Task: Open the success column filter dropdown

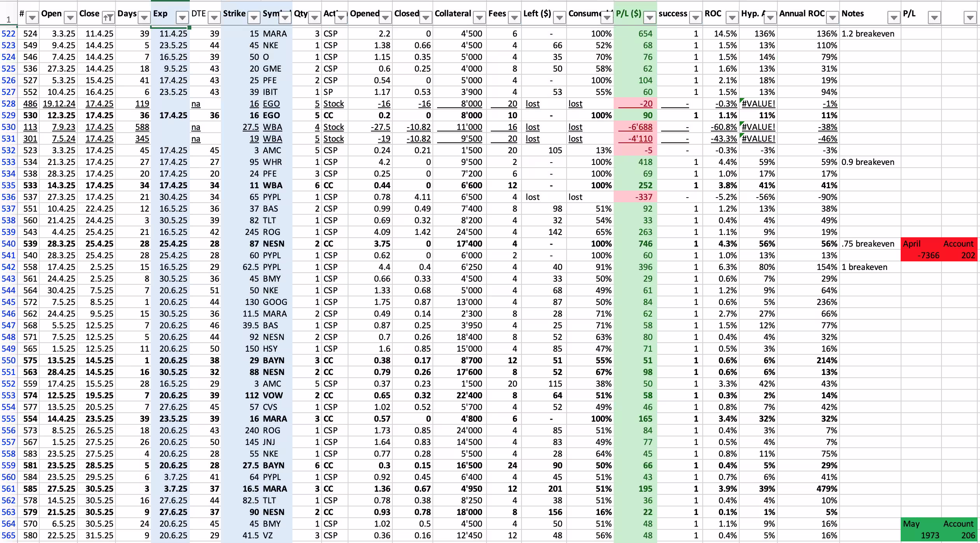Action: click(x=695, y=18)
